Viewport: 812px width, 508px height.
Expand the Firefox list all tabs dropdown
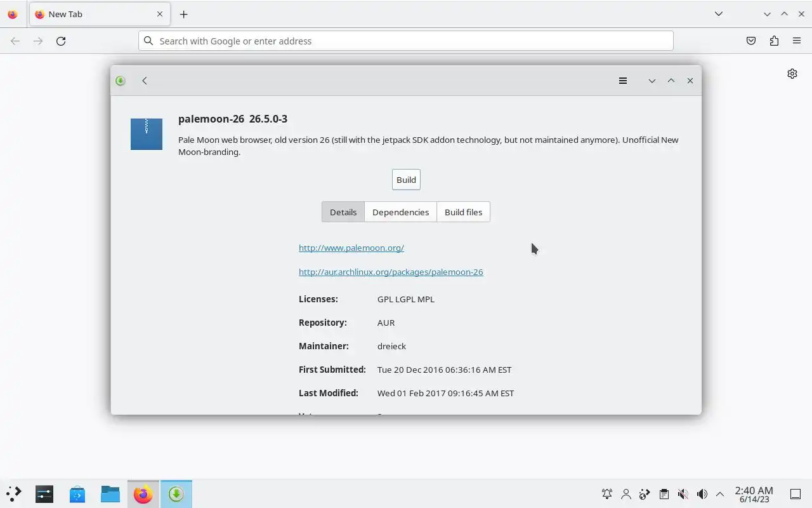pos(718,14)
